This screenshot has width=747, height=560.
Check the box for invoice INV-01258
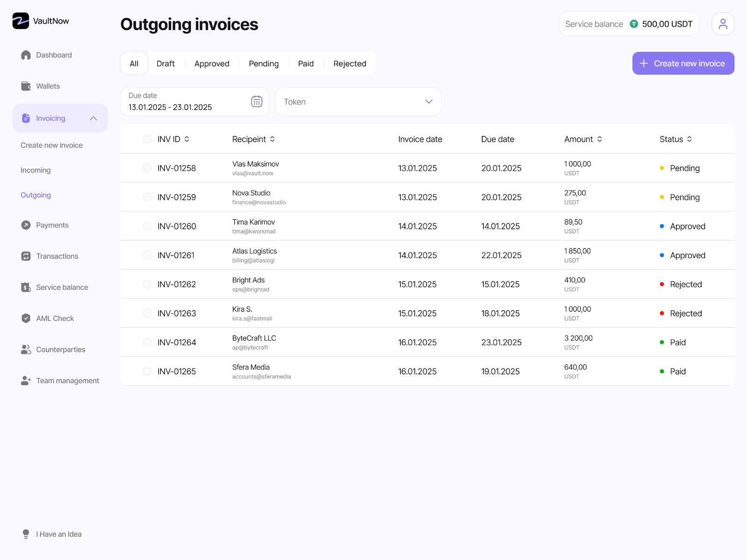147,168
